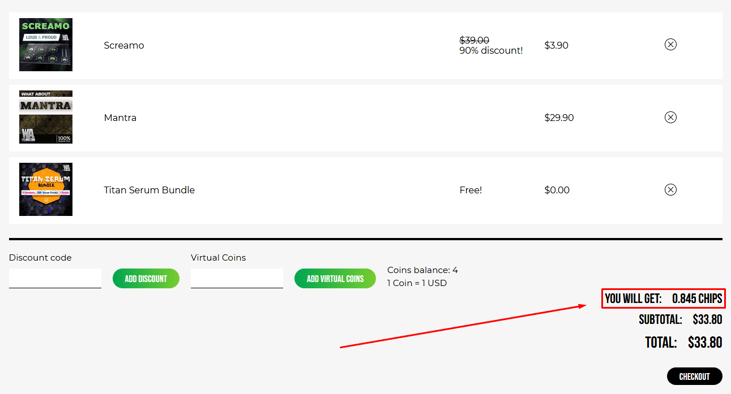This screenshot has height=394, width=731.
Task: Click the Screamo $3.90 price
Action: coord(556,45)
